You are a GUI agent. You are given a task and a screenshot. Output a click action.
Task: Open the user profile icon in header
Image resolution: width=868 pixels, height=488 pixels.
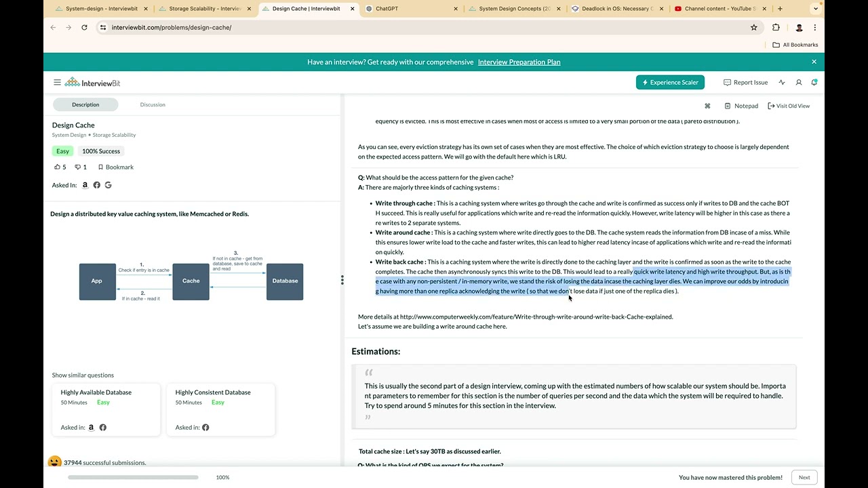click(x=799, y=82)
